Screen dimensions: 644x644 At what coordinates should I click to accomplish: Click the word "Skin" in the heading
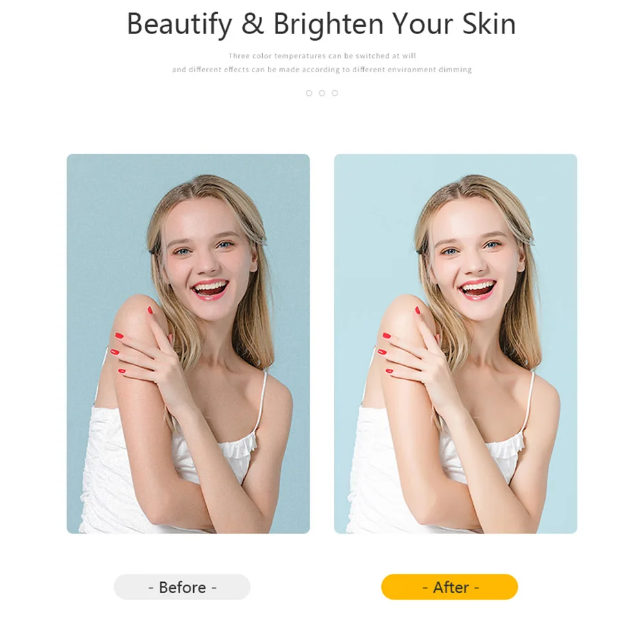pyautogui.click(x=489, y=24)
